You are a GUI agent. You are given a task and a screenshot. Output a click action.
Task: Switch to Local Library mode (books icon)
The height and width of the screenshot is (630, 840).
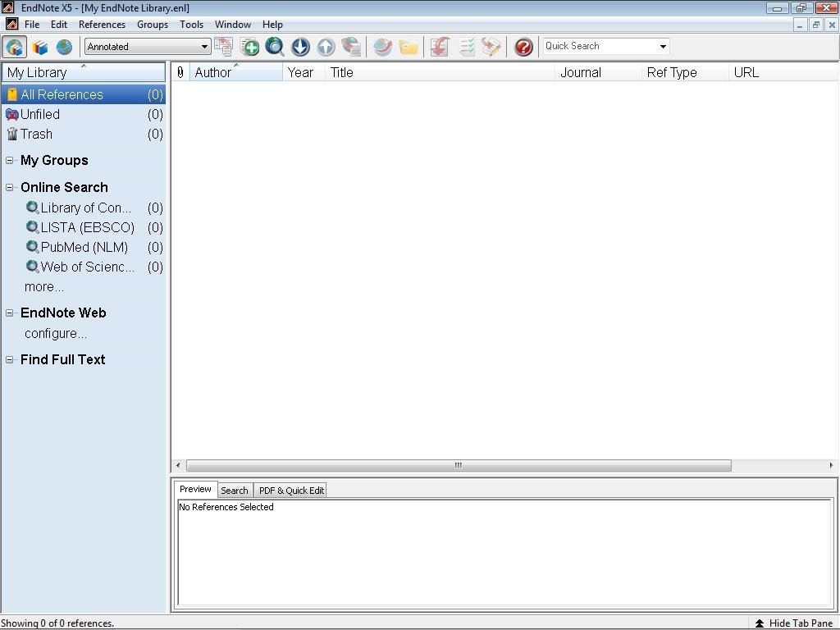point(39,47)
